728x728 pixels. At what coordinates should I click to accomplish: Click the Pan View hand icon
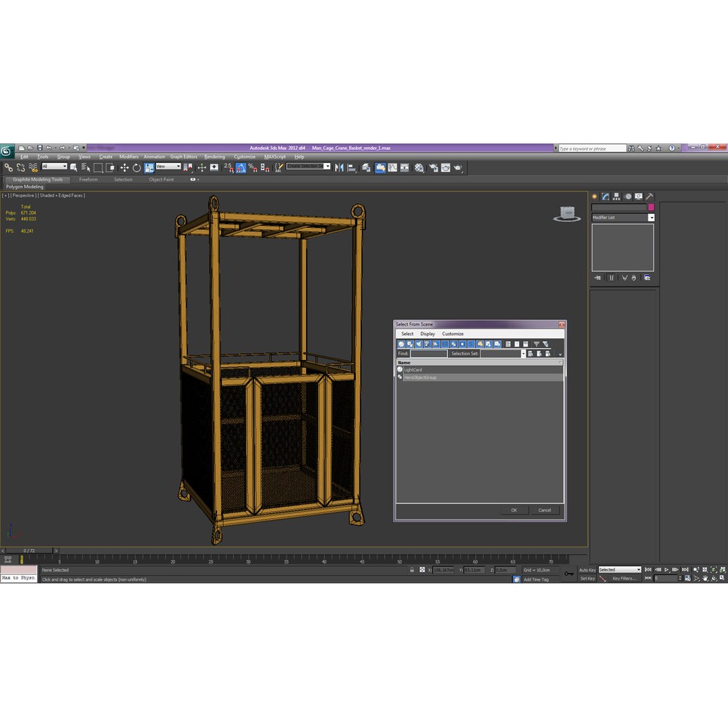coord(705,578)
